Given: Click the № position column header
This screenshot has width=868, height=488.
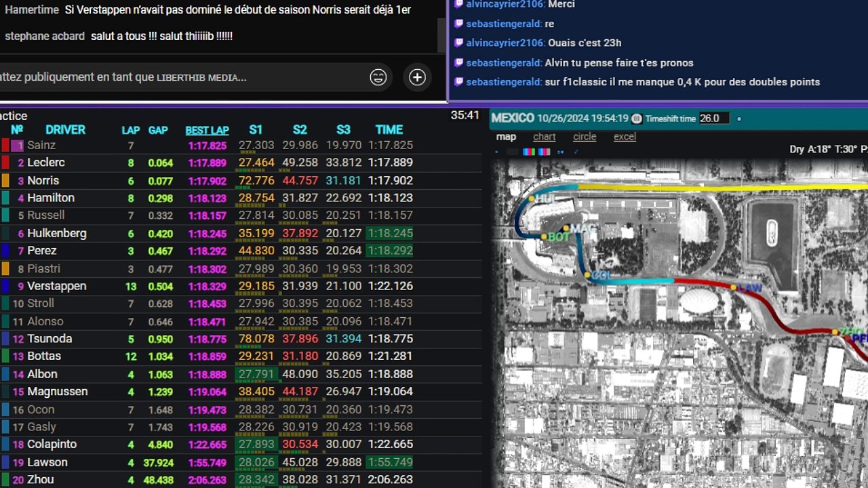Looking at the screenshot, I should tap(17, 129).
